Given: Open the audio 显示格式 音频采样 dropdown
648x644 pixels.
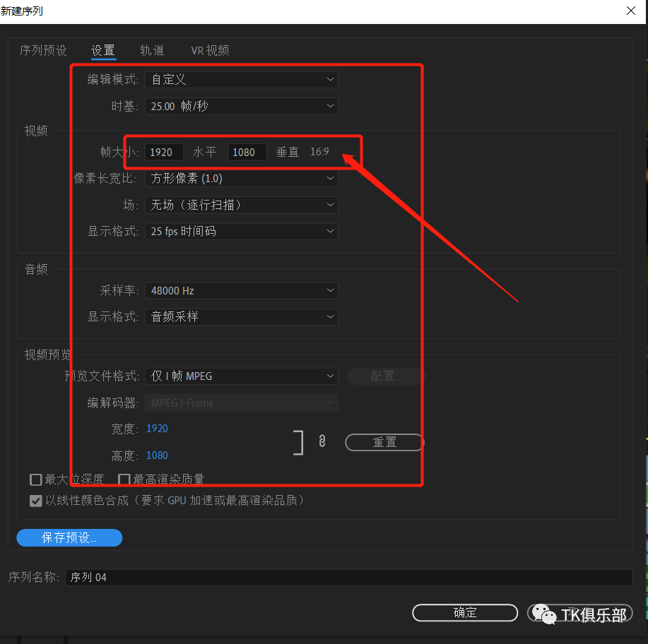Looking at the screenshot, I should [241, 317].
